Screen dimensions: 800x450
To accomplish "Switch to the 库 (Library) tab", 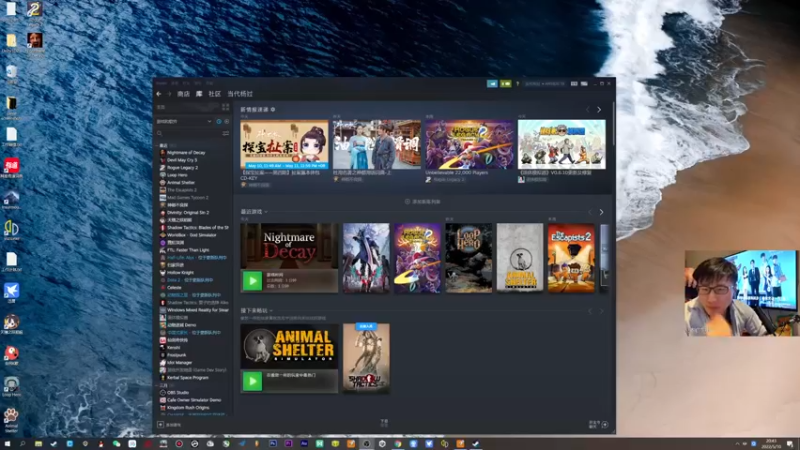I will point(199,94).
